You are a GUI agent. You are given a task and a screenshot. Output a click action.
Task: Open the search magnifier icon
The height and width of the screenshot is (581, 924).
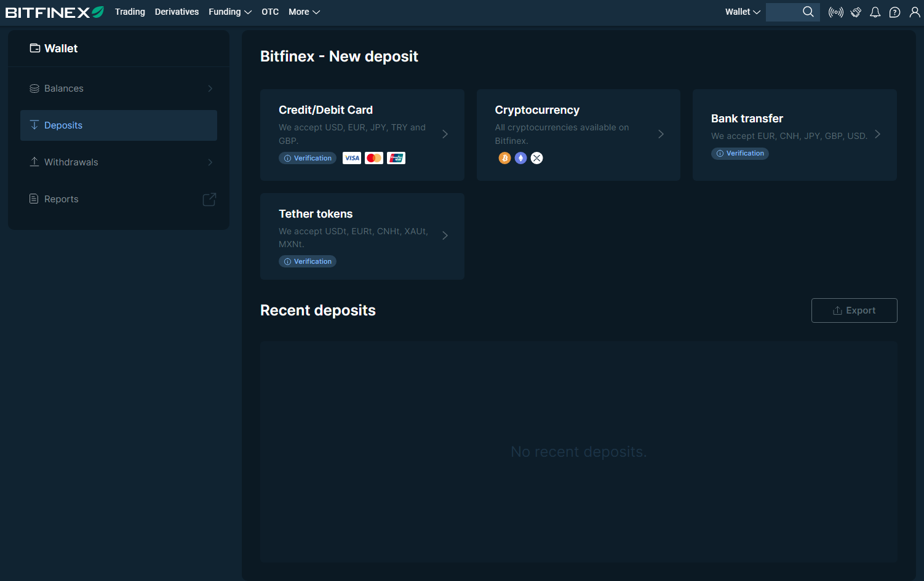(x=808, y=12)
